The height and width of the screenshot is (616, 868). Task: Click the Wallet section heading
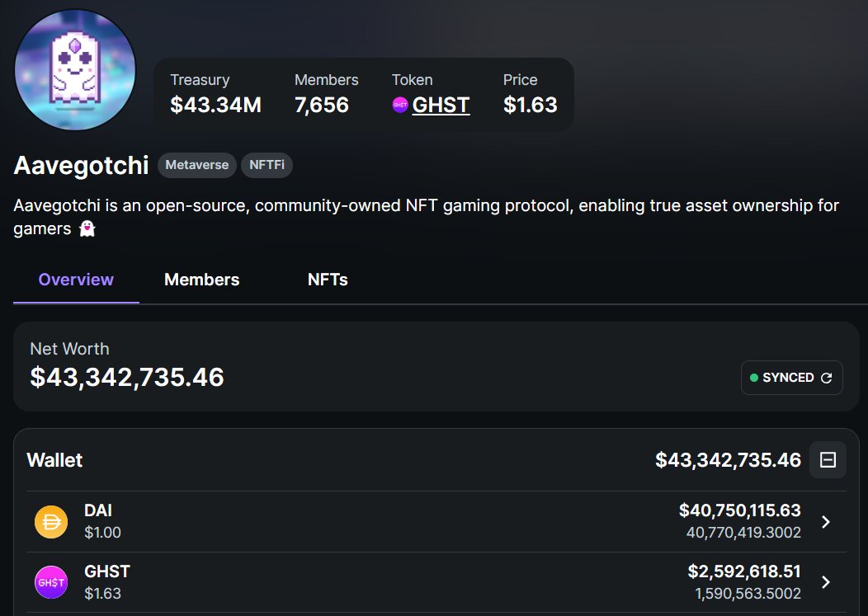pyautogui.click(x=54, y=460)
